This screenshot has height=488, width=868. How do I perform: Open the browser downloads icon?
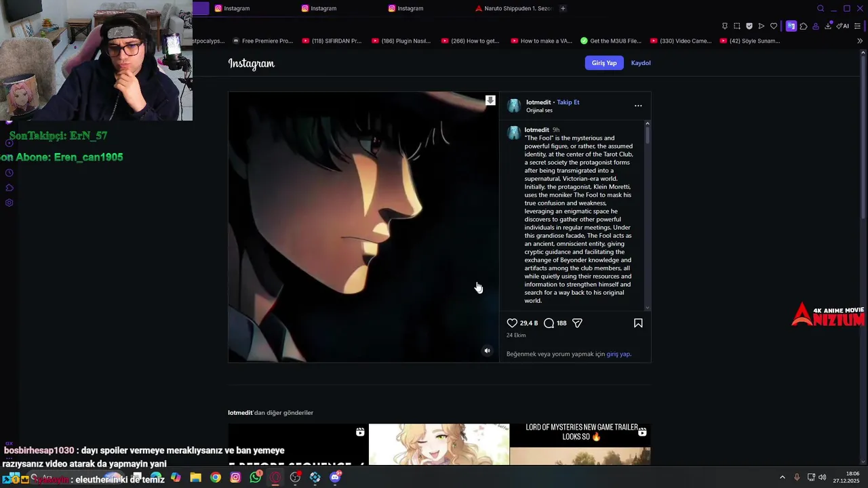pyautogui.click(x=828, y=26)
